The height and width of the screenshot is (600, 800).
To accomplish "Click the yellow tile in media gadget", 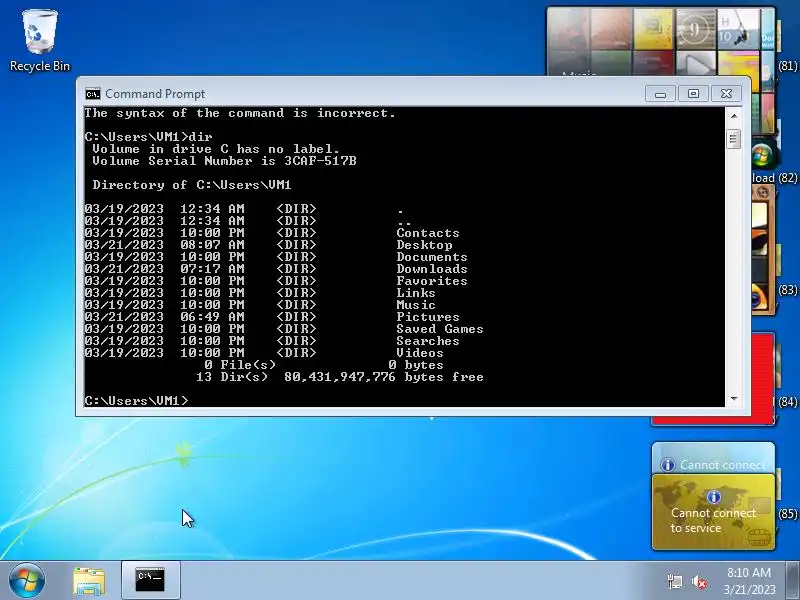I will pyautogui.click(x=653, y=30).
